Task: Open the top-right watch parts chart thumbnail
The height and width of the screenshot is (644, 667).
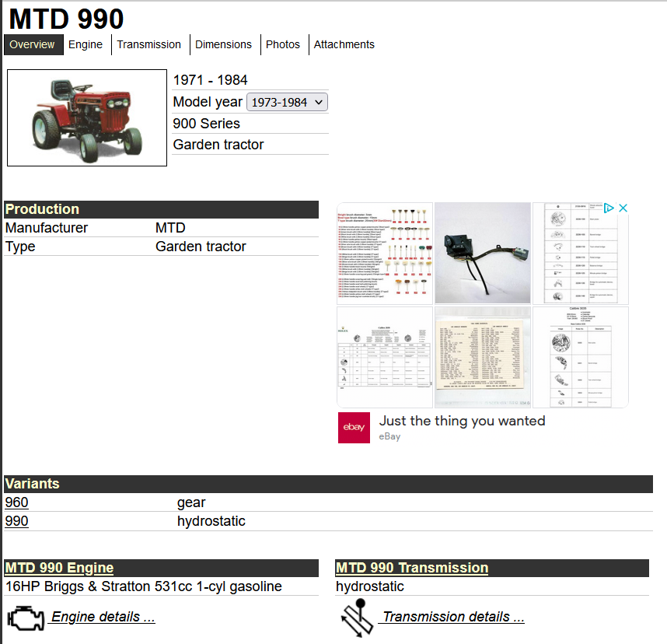Action: point(580,254)
